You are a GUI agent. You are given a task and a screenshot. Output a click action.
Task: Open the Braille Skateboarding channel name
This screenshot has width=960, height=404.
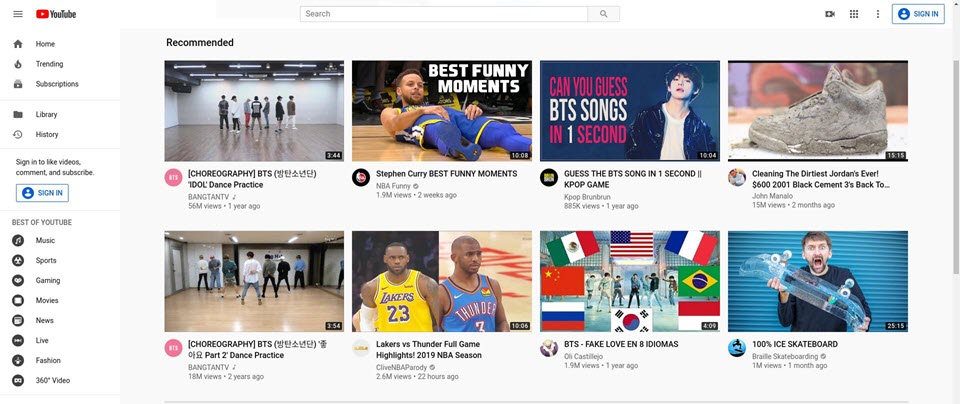(x=785, y=356)
